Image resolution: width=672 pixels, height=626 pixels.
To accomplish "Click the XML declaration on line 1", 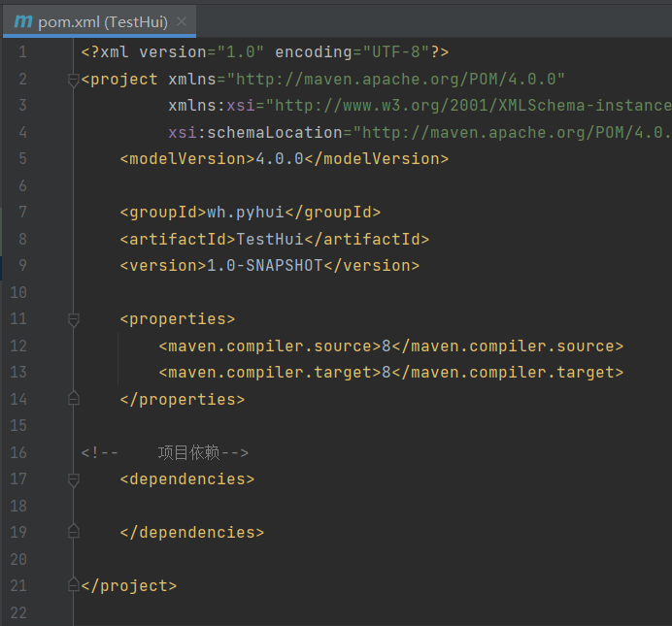I will click(x=265, y=52).
